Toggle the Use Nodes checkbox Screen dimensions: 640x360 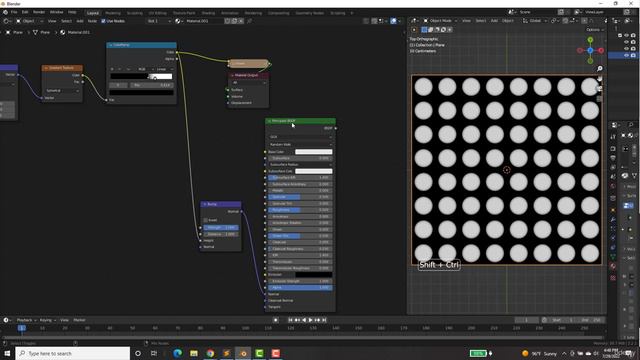pos(103,21)
